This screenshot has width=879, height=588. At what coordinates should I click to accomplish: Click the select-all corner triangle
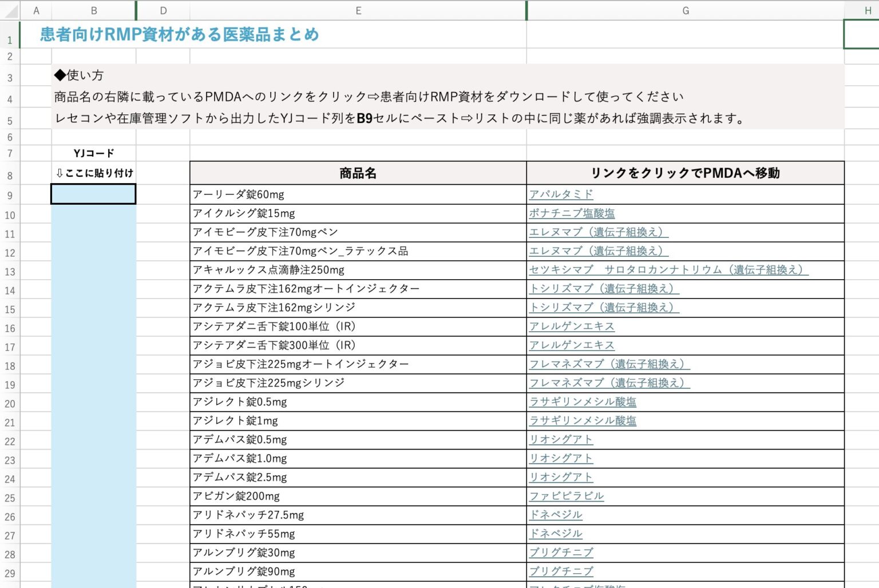click(11, 10)
